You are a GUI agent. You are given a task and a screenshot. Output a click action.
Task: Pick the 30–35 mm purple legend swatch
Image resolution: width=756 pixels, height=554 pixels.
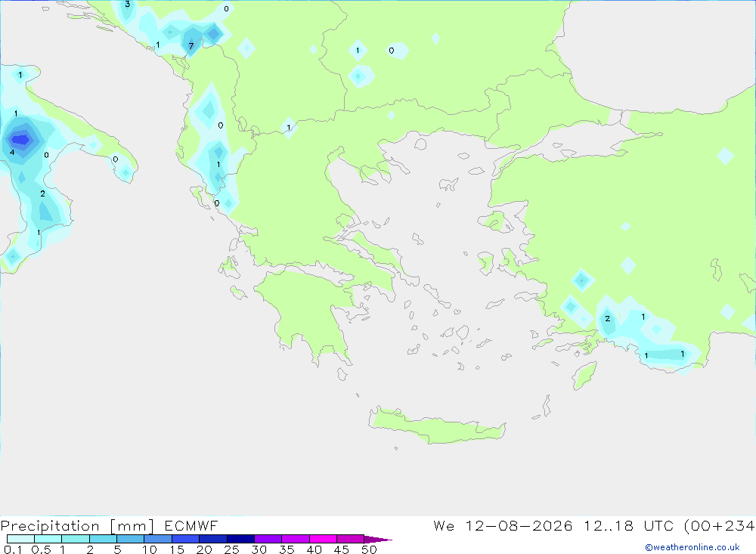coord(268,539)
